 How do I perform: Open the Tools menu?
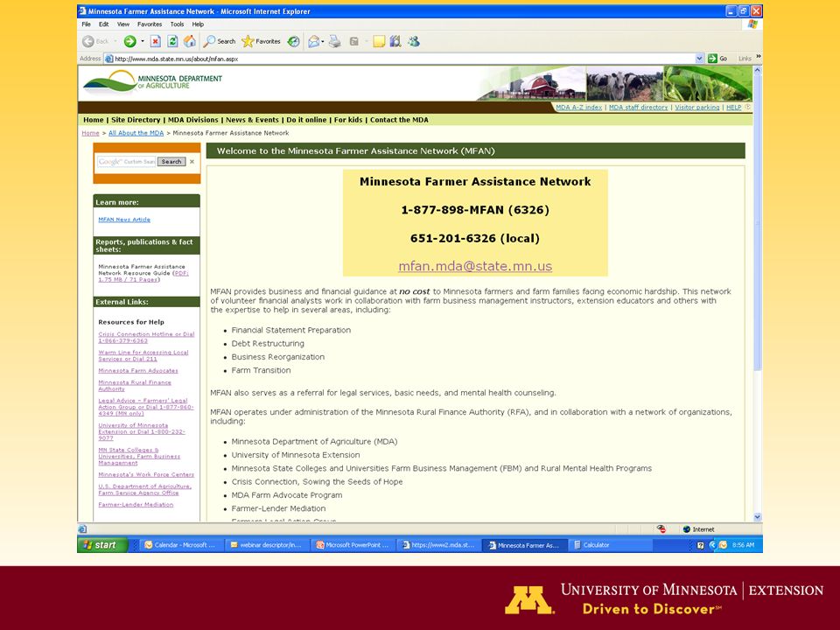point(177,24)
